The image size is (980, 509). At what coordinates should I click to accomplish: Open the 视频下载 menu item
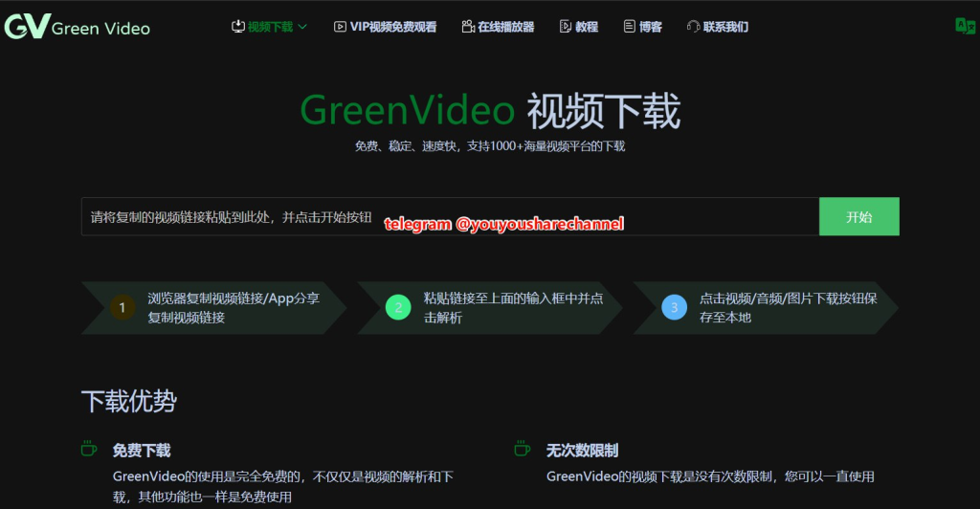pyautogui.click(x=270, y=27)
